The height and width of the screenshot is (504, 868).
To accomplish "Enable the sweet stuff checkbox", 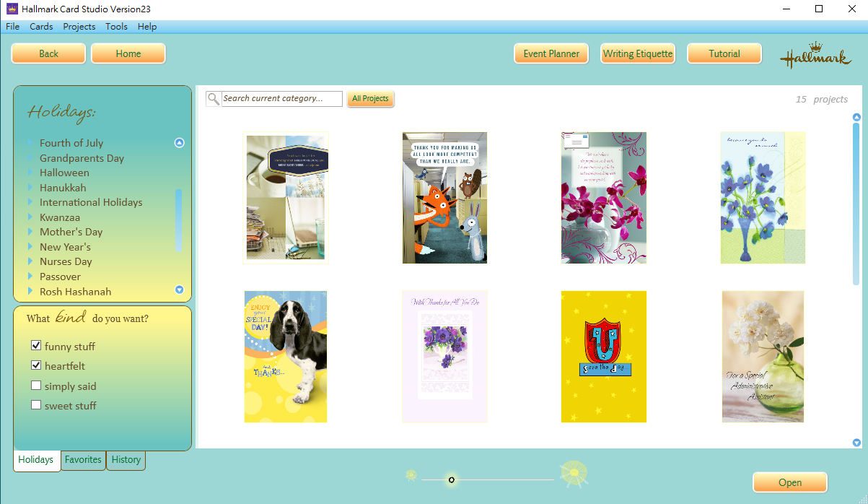I will [36, 405].
